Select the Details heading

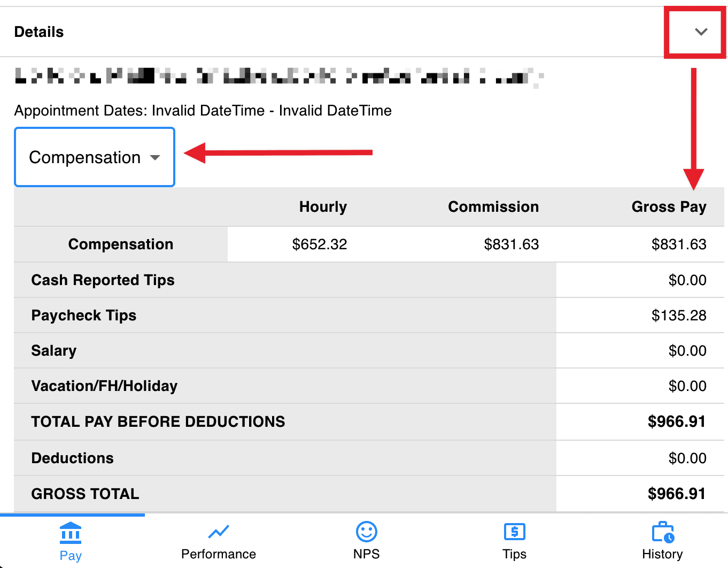tap(39, 32)
